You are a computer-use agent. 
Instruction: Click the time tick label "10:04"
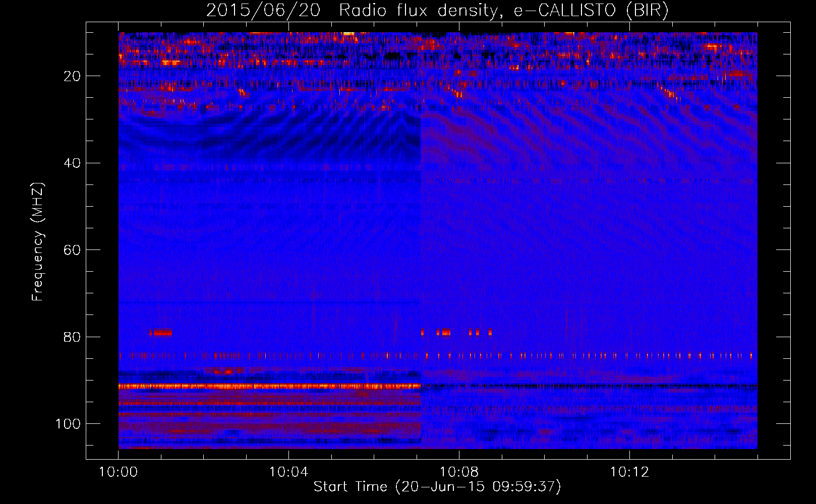pyautogui.click(x=288, y=472)
